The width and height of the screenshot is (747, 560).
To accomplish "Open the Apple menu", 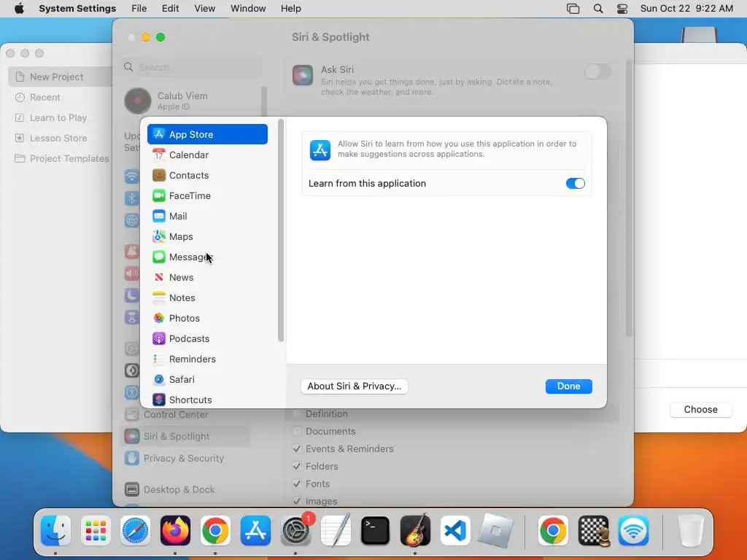I will click(x=19, y=9).
